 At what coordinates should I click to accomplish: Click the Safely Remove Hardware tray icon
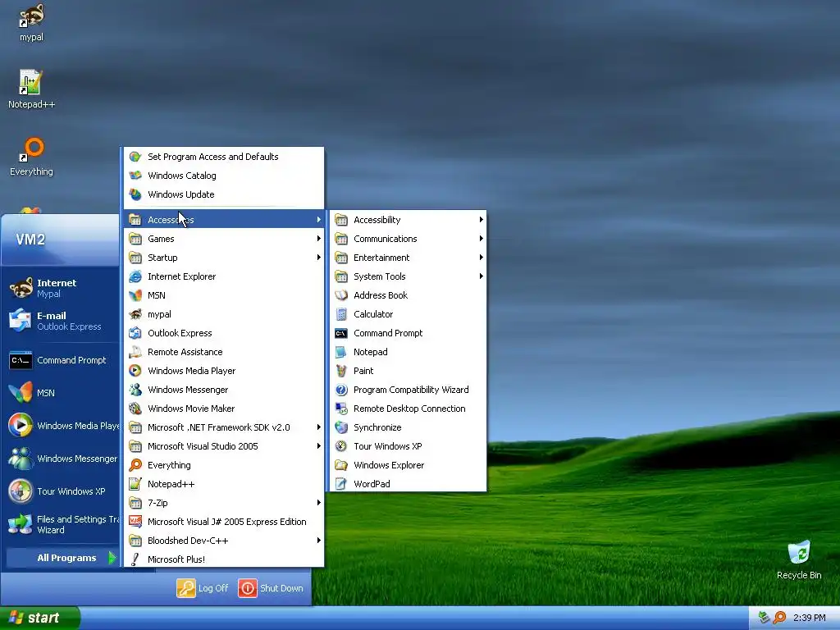pos(764,618)
